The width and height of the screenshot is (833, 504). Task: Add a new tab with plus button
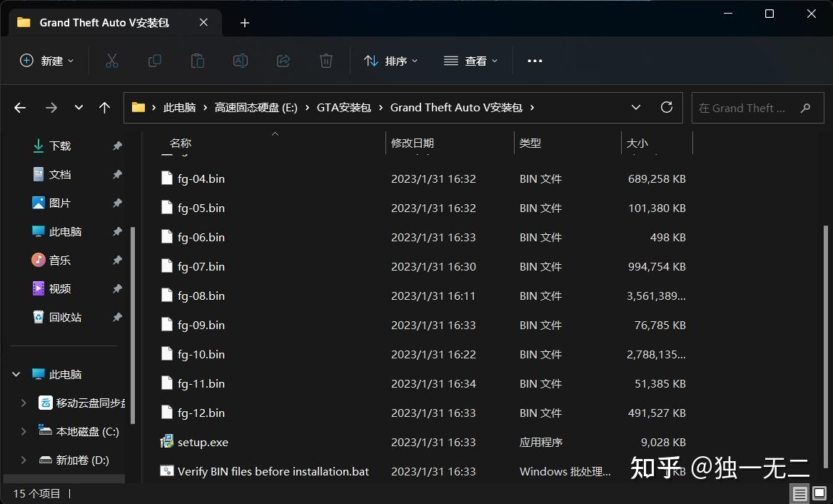pyautogui.click(x=244, y=23)
